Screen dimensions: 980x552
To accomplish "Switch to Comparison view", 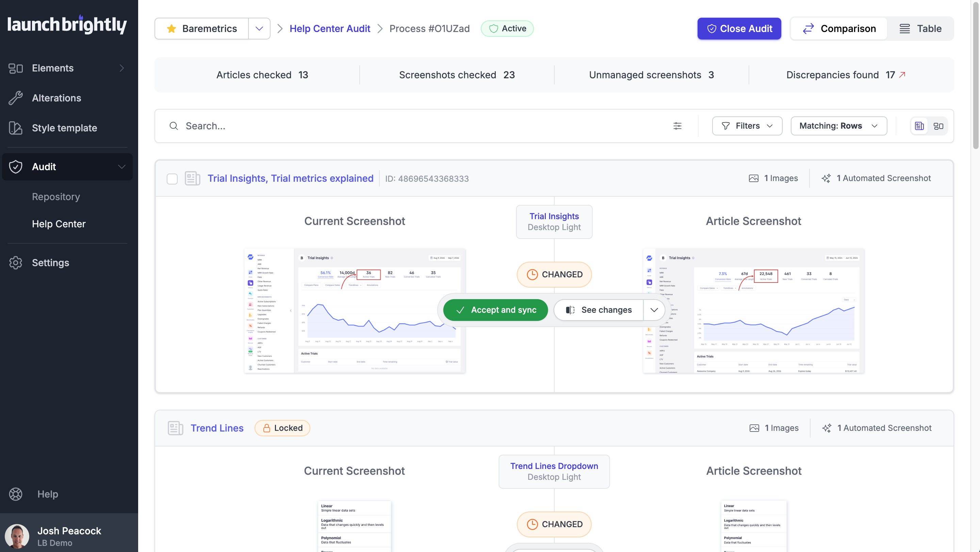I will (839, 29).
